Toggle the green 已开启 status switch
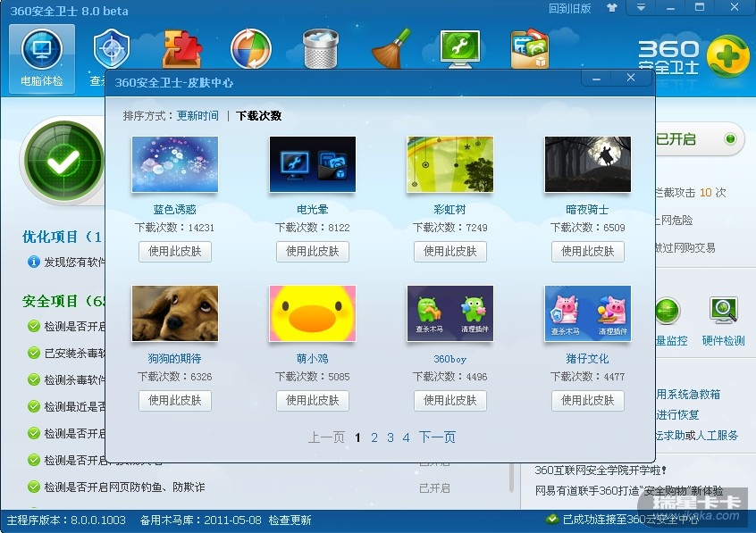 point(730,139)
